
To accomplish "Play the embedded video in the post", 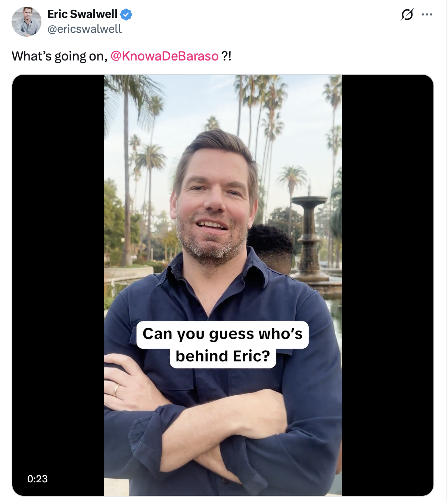I will pyautogui.click(x=223, y=285).
